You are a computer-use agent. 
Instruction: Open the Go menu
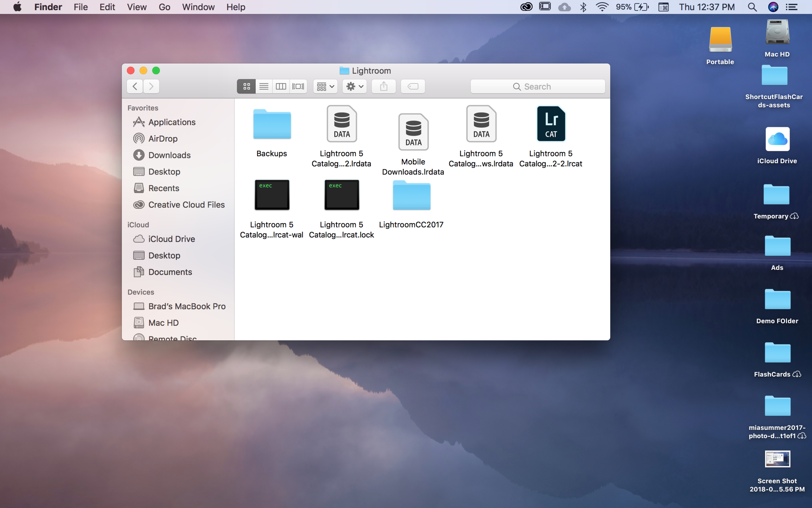164,7
